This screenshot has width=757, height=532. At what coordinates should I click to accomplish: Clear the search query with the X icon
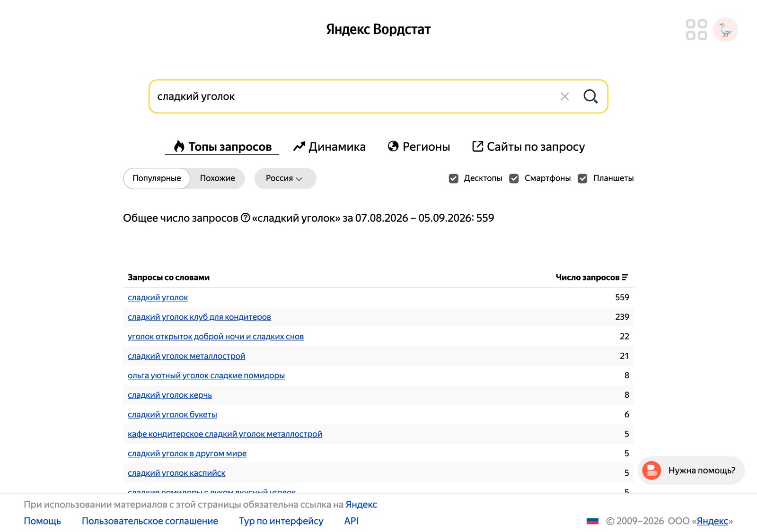[x=564, y=96]
